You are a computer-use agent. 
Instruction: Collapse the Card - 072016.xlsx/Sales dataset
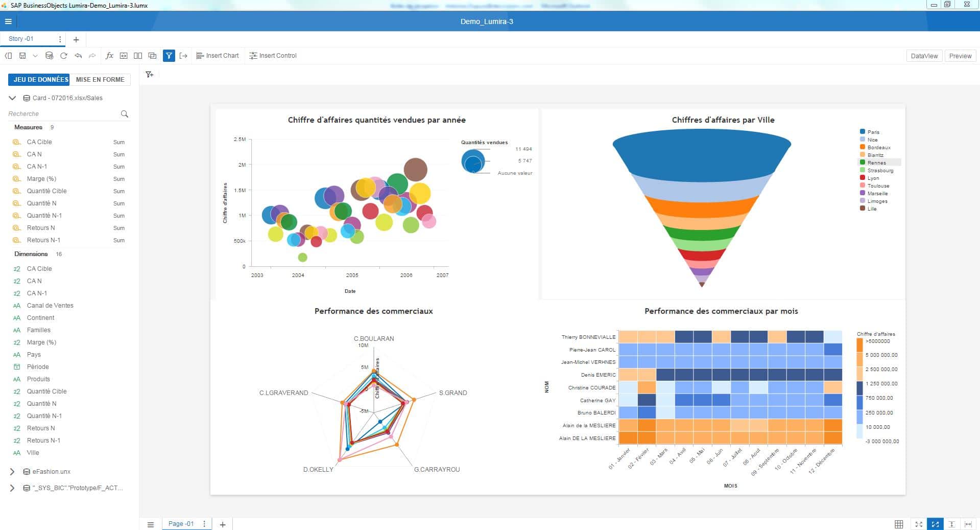coord(12,98)
